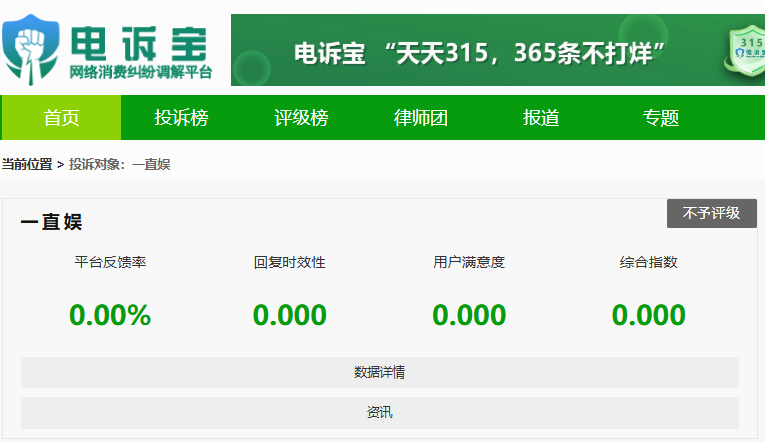
Task: Click the 0.000 value under 综合指数
Action: [648, 315]
